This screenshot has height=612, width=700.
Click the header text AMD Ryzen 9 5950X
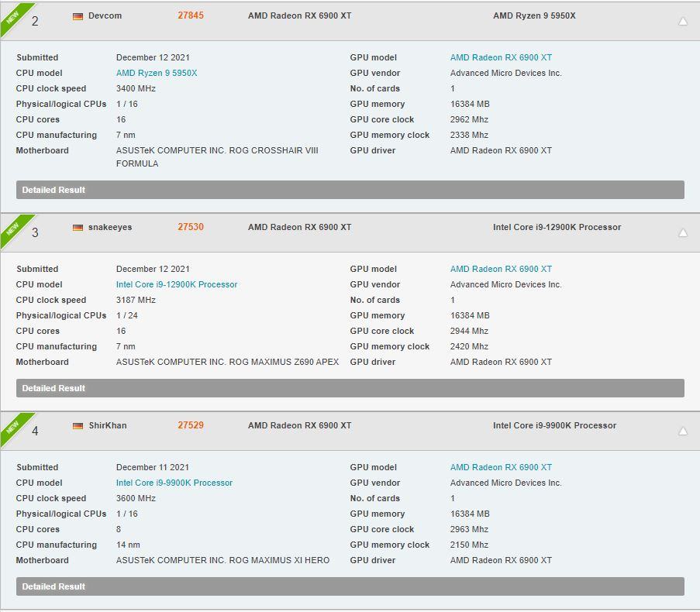tap(534, 15)
